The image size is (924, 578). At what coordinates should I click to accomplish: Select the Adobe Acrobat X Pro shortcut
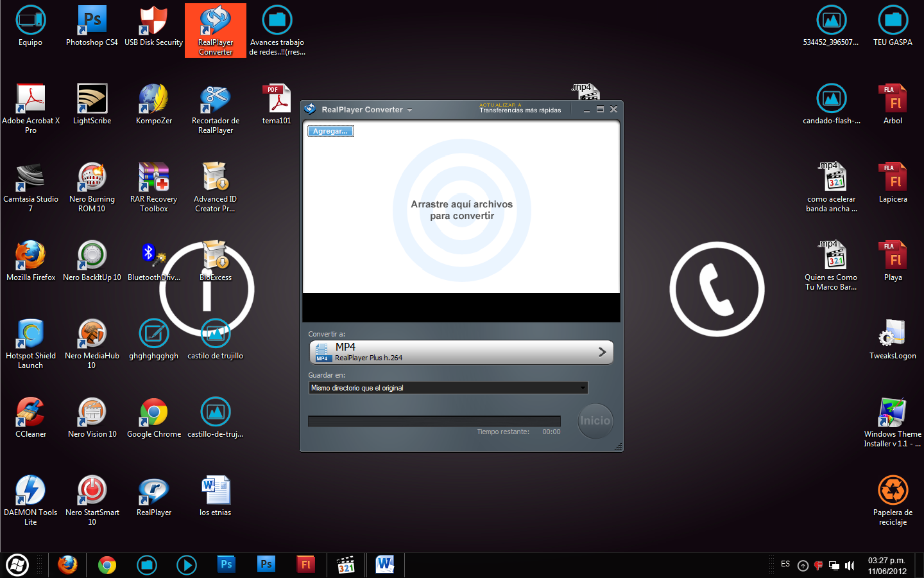[x=31, y=109]
